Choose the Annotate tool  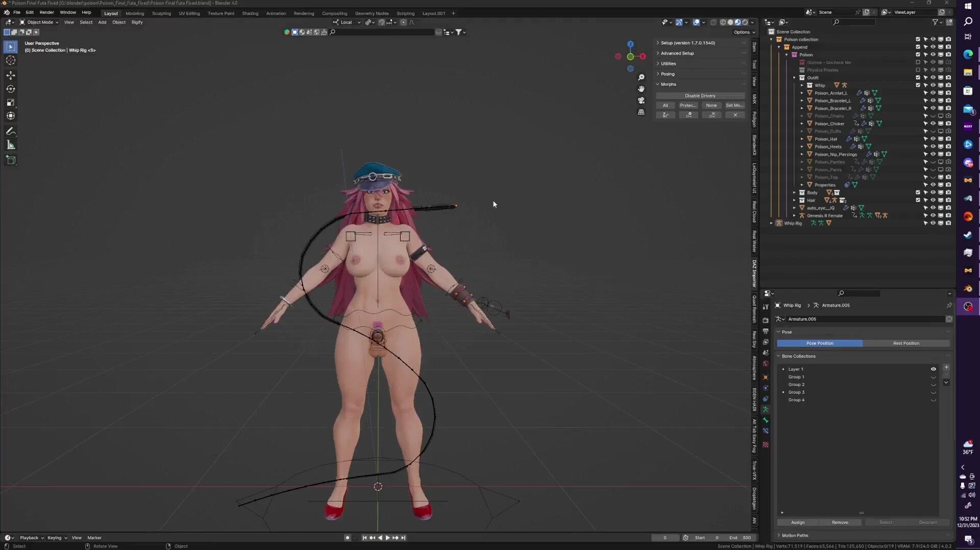point(10,131)
